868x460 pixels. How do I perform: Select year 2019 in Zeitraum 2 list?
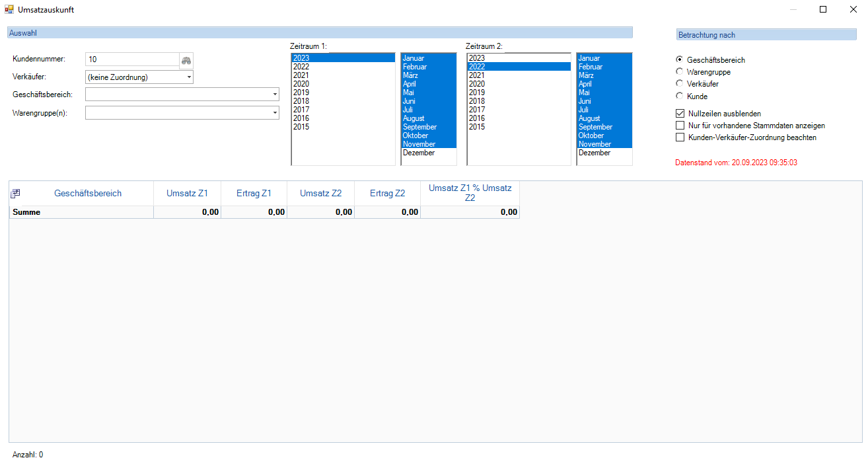pyautogui.click(x=477, y=93)
